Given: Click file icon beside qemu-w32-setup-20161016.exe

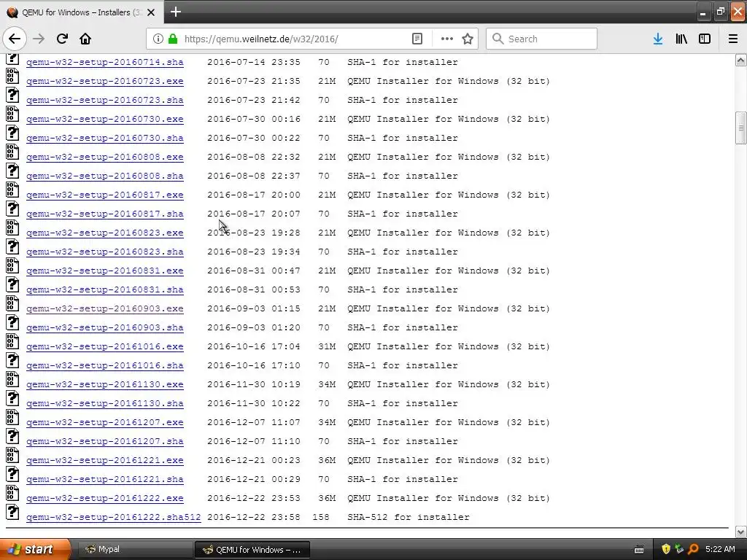Looking at the screenshot, I should coord(12,341).
